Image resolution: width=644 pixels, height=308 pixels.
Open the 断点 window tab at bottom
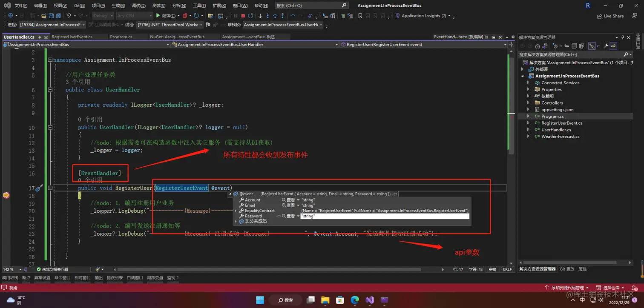click(26, 278)
